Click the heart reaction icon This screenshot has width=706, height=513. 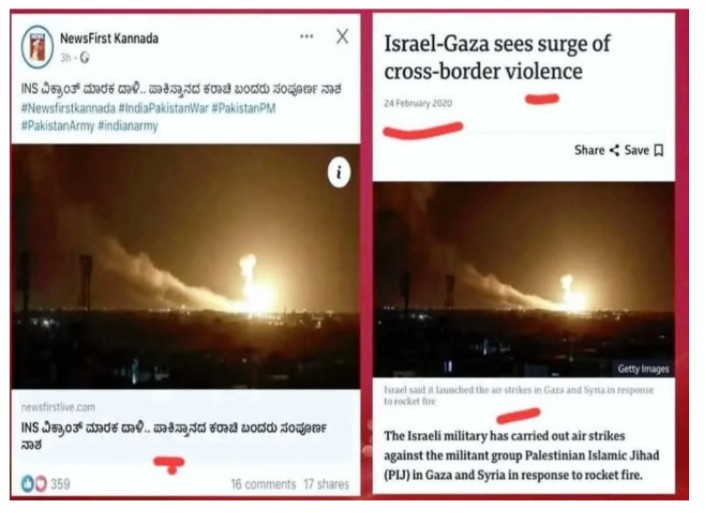[41, 484]
